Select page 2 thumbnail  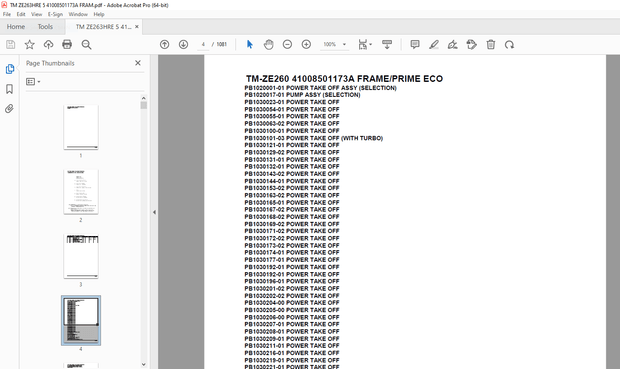[x=81, y=192]
